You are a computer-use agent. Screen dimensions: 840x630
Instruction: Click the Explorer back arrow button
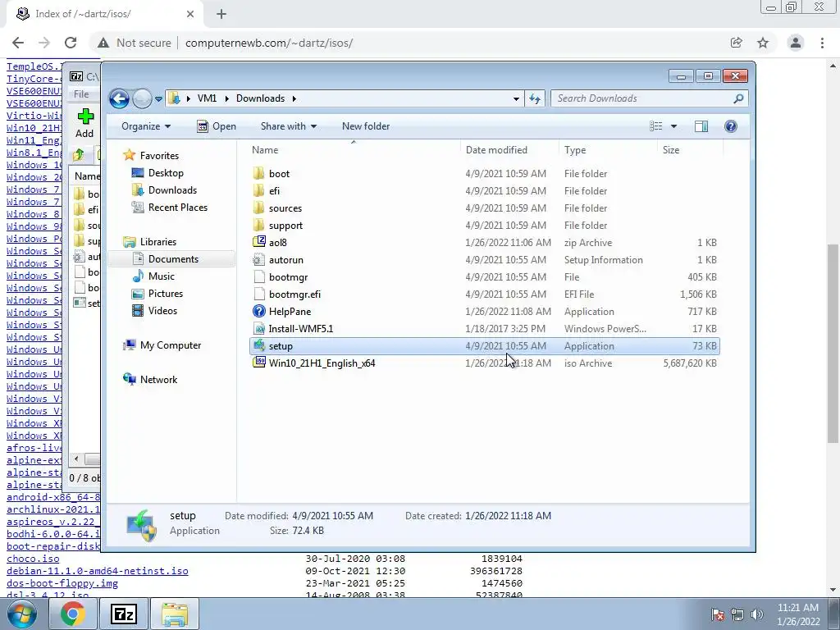[119, 98]
